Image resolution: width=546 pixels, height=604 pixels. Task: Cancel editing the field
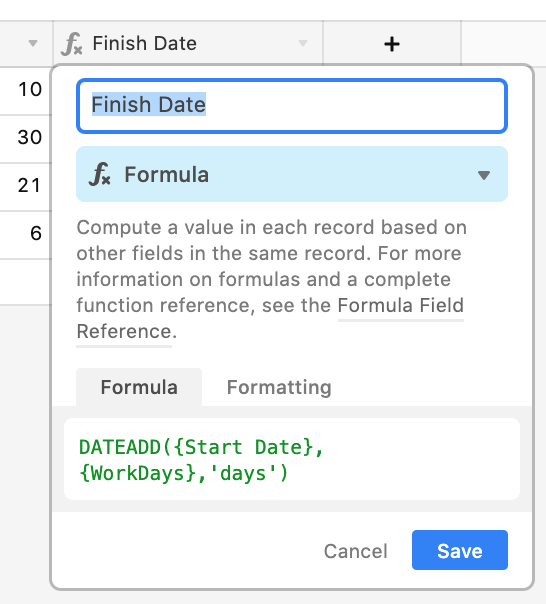coord(355,551)
